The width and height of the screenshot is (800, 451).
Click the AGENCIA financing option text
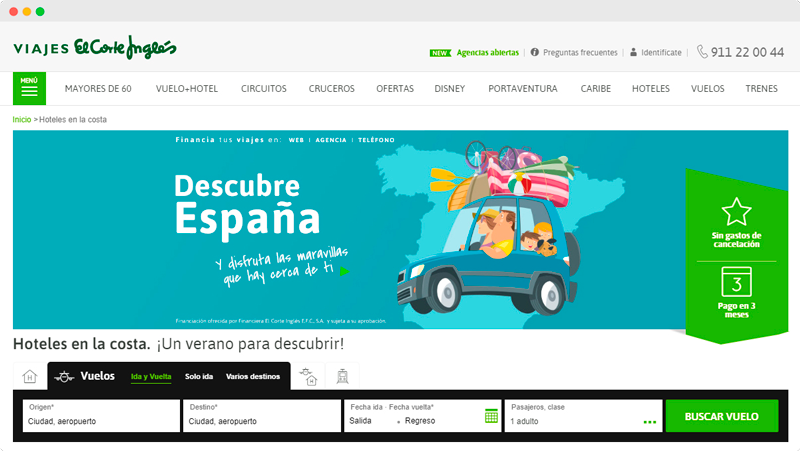(331, 140)
